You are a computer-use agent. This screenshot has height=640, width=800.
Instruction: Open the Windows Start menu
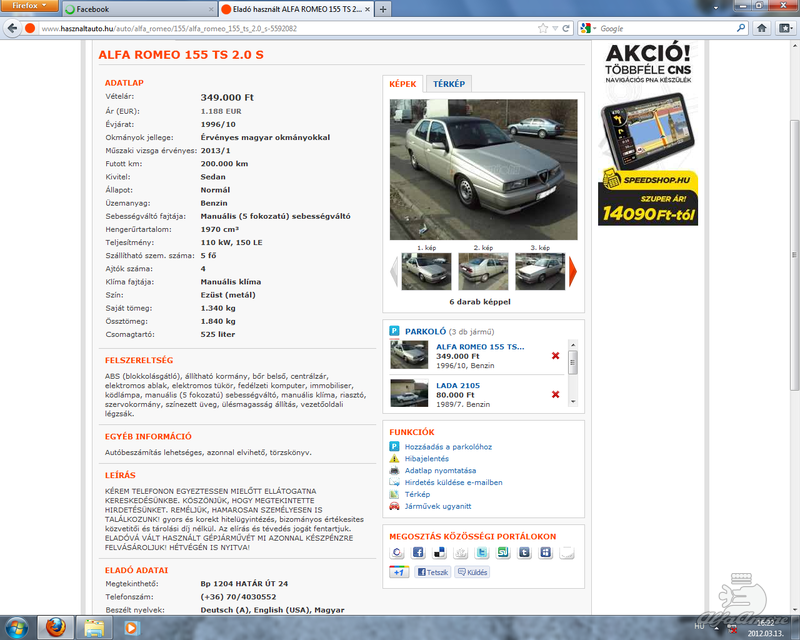coord(16,627)
